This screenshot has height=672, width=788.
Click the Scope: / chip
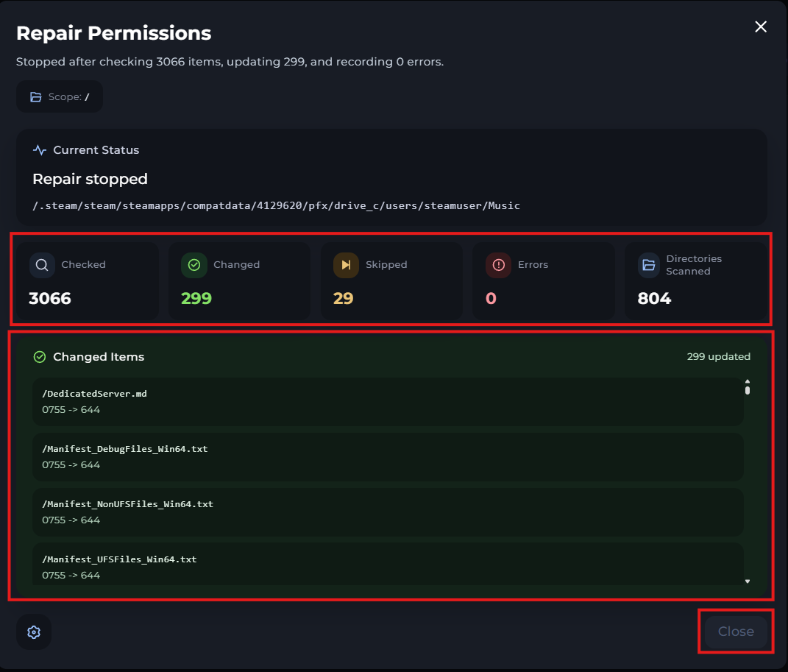pos(60,97)
